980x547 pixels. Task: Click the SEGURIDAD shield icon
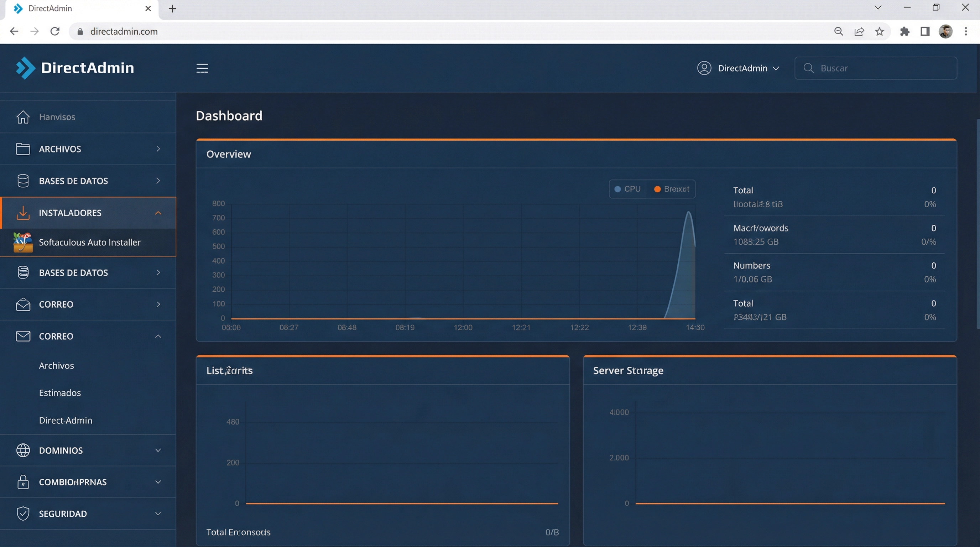tap(23, 514)
